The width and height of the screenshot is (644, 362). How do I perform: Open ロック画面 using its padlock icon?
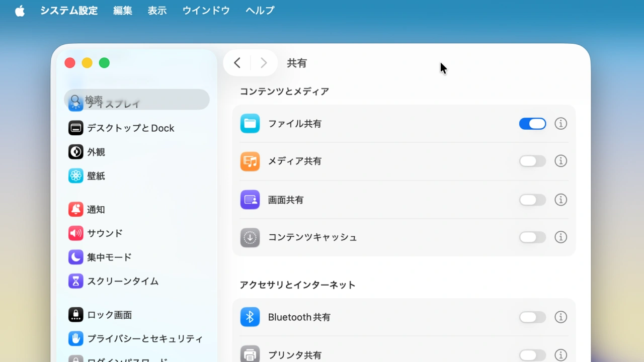(x=75, y=314)
